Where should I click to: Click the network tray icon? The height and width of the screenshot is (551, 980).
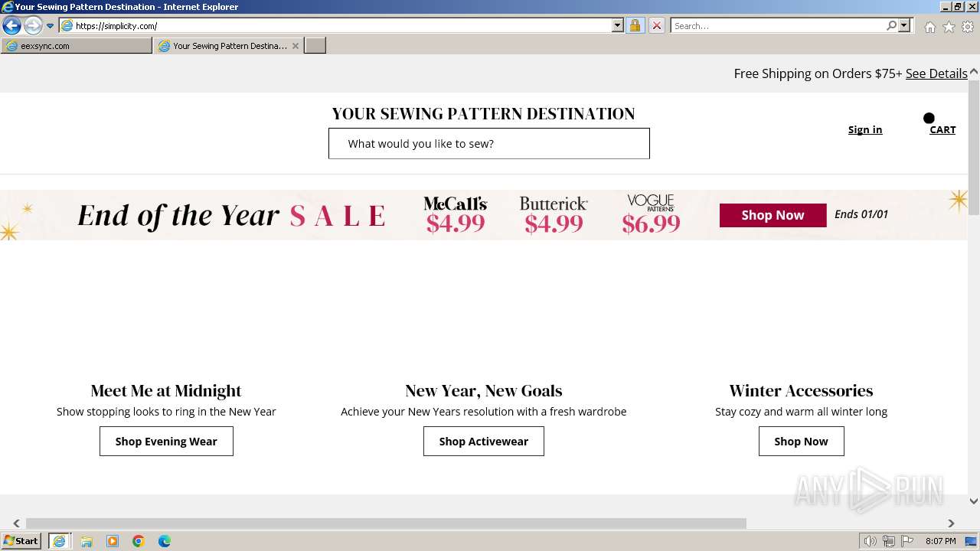pyautogui.click(x=889, y=541)
